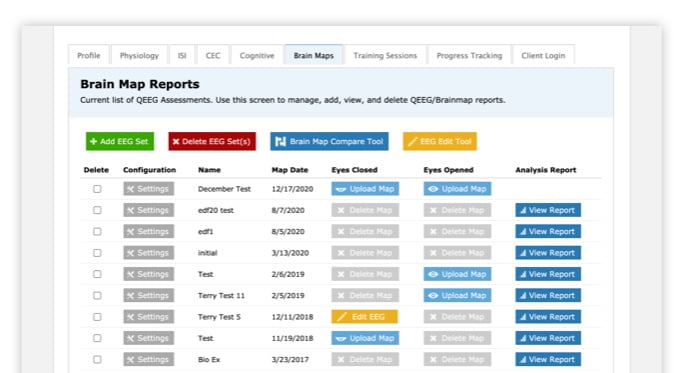
Task: Click the map date 3/23/2017
Action: [x=290, y=360]
